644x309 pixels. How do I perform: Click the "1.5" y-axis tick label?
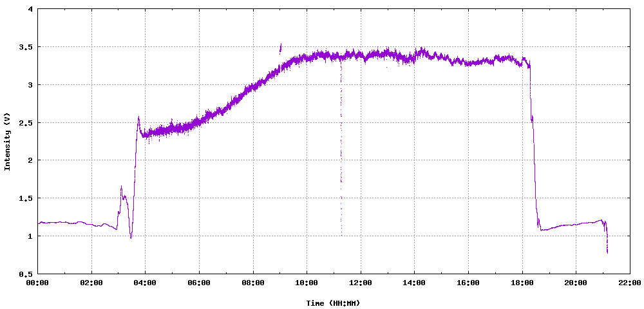tap(26, 198)
